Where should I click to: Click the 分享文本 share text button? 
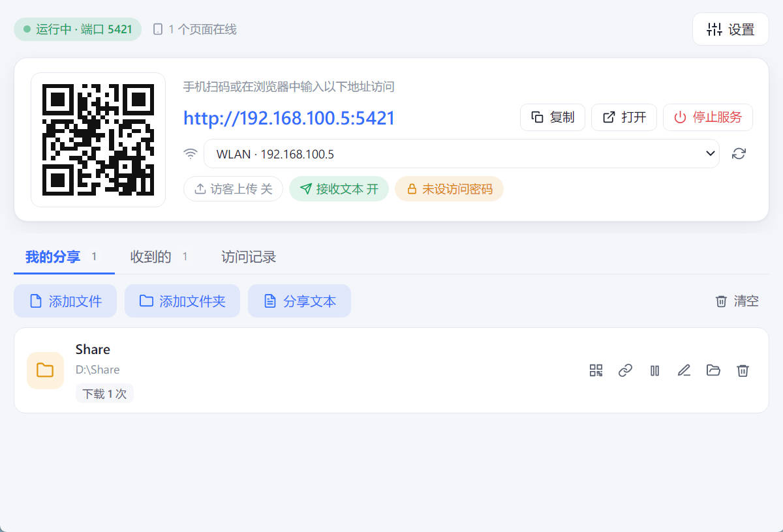pyautogui.click(x=299, y=301)
